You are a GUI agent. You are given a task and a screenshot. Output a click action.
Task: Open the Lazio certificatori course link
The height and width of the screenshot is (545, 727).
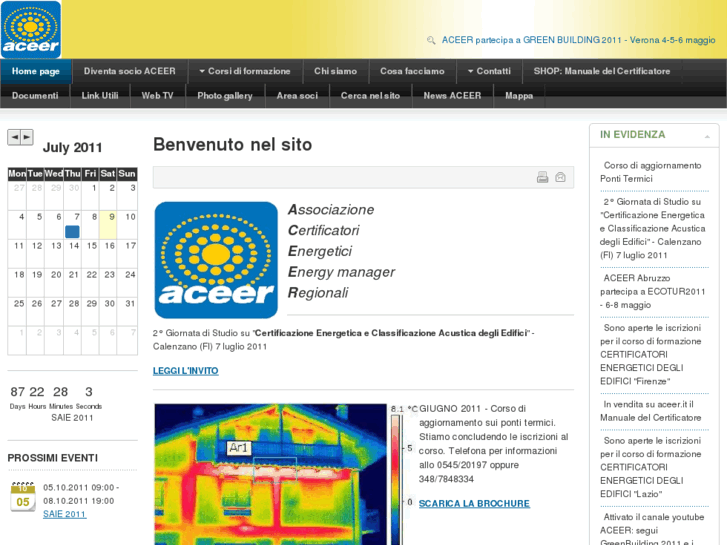click(x=650, y=468)
